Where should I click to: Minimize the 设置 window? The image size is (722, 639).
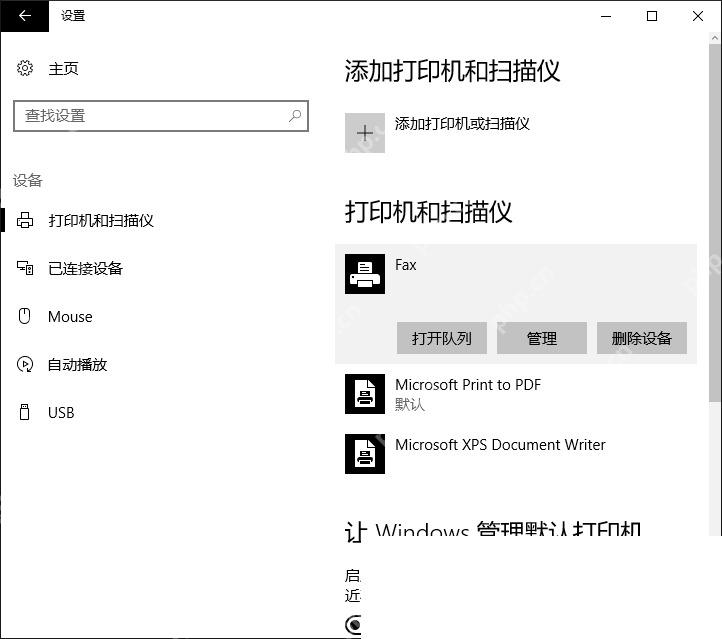coord(606,16)
